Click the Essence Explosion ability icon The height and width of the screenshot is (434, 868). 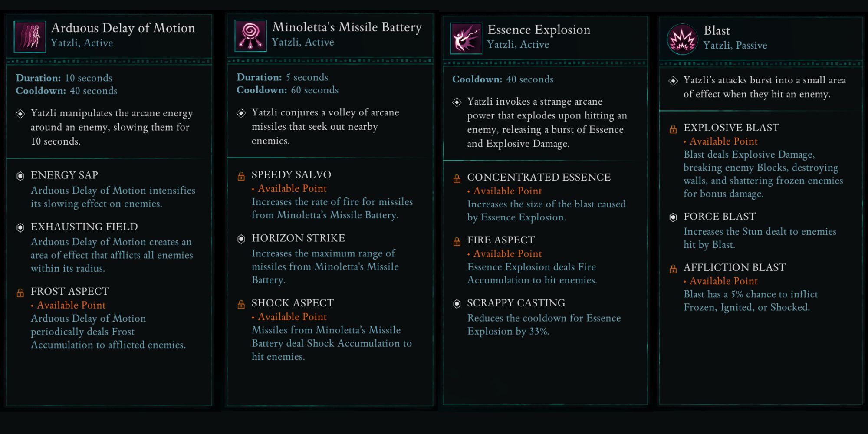tap(466, 38)
